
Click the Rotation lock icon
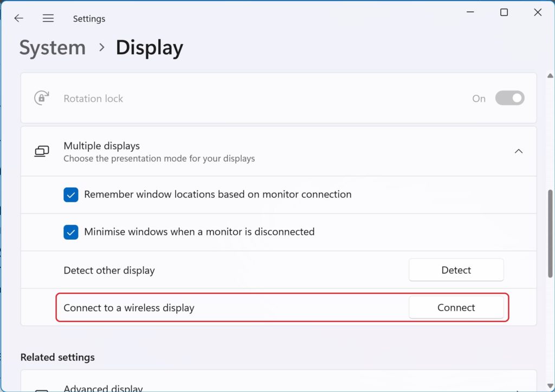point(42,98)
